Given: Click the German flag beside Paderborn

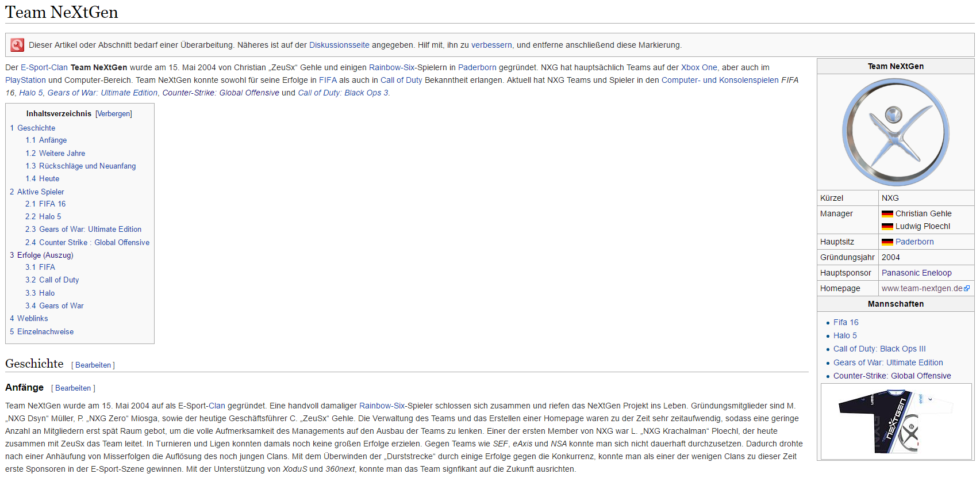Looking at the screenshot, I should (887, 242).
